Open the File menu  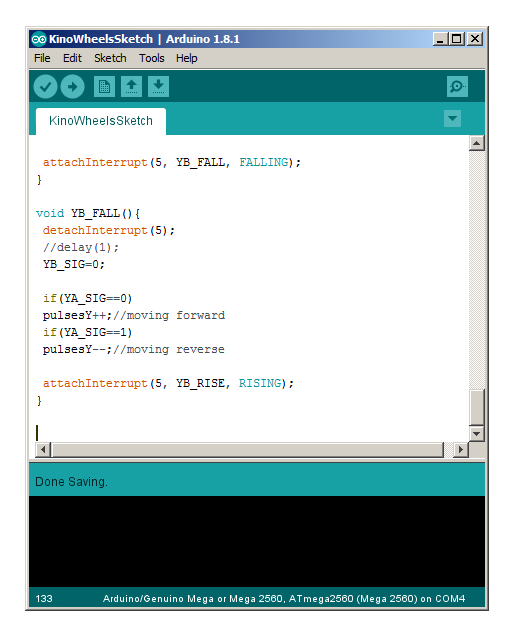click(x=42, y=58)
